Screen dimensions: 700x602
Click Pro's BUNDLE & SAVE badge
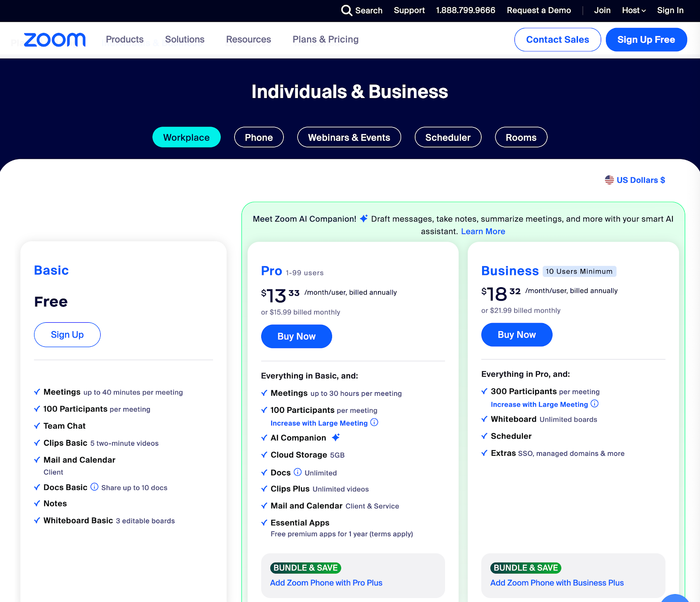306,568
